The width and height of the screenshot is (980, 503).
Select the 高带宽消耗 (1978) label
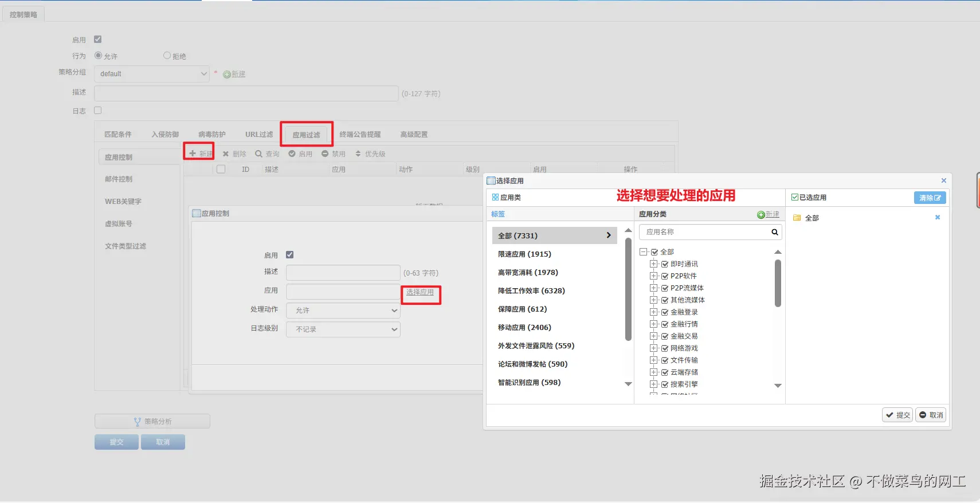pos(528,272)
